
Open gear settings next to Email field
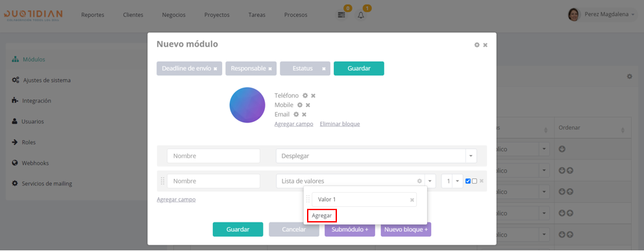tap(296, 114)
